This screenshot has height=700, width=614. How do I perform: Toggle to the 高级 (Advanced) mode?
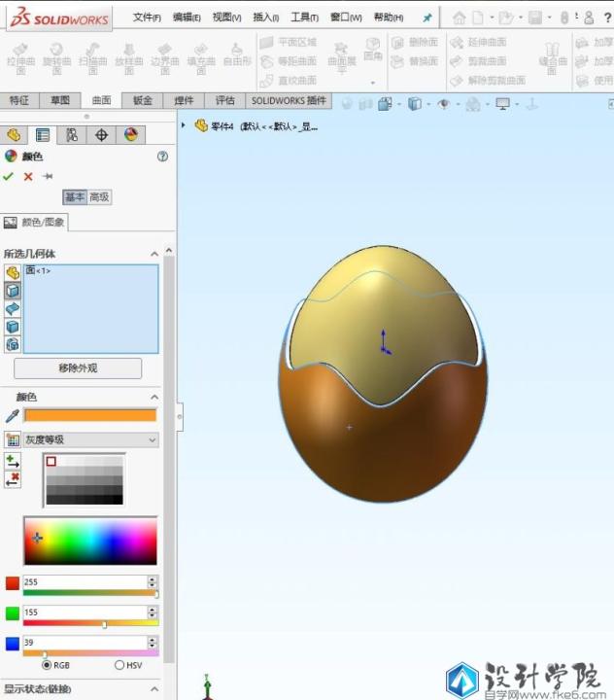click(x=99, y=197)
